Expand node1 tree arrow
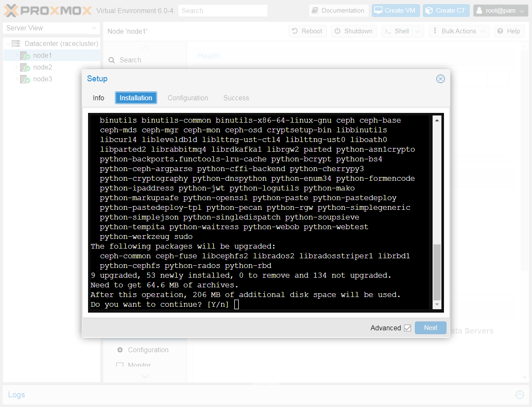 (x=16, y=55)
